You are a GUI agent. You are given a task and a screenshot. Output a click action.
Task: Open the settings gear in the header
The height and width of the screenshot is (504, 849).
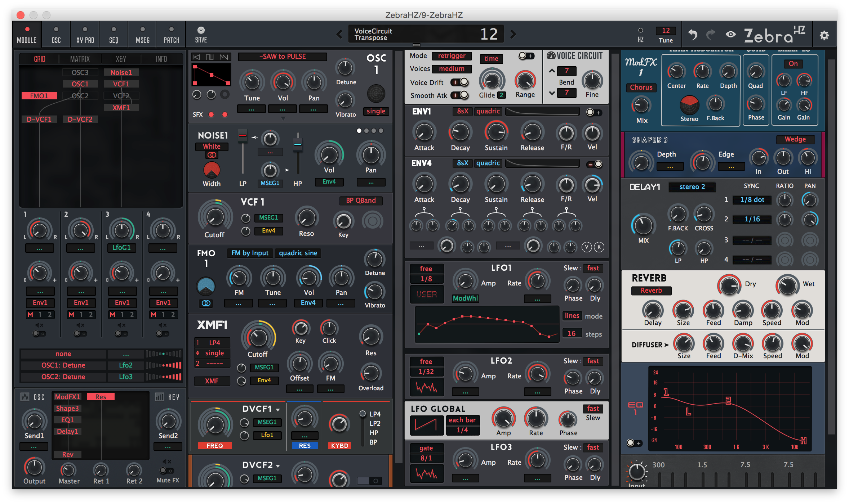824,35
